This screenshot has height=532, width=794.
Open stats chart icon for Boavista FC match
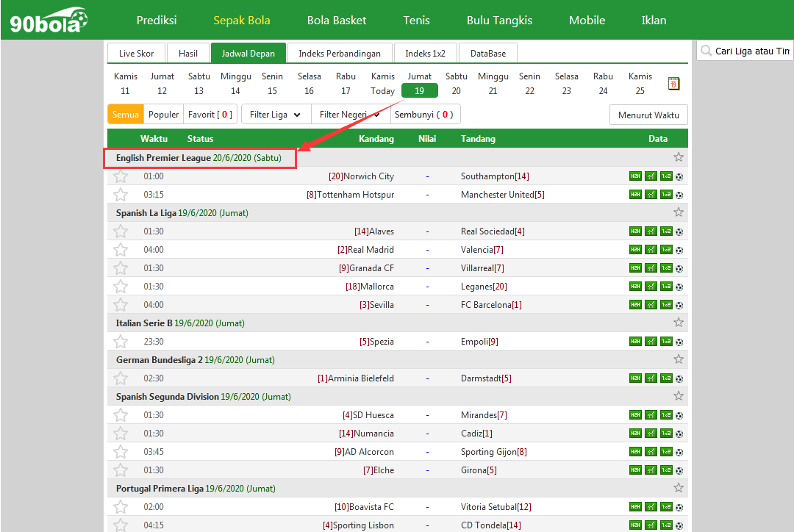(651, 507)
